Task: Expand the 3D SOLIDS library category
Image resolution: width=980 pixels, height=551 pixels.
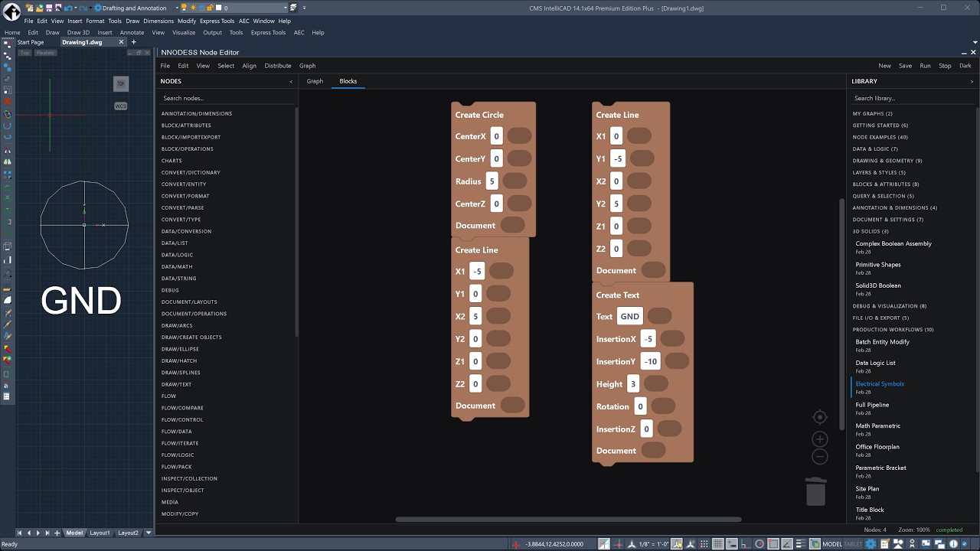Action: pyautogui.click(x=871, y=231)
